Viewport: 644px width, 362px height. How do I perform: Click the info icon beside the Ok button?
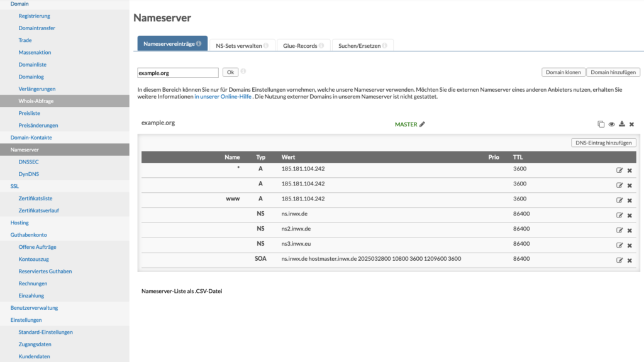coord(242,72)
